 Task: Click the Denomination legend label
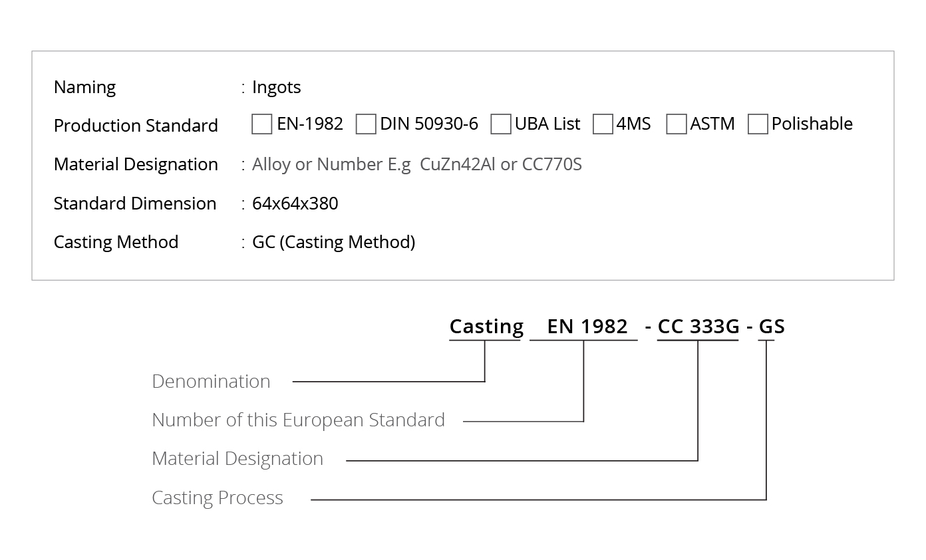(x=212, y=381)
